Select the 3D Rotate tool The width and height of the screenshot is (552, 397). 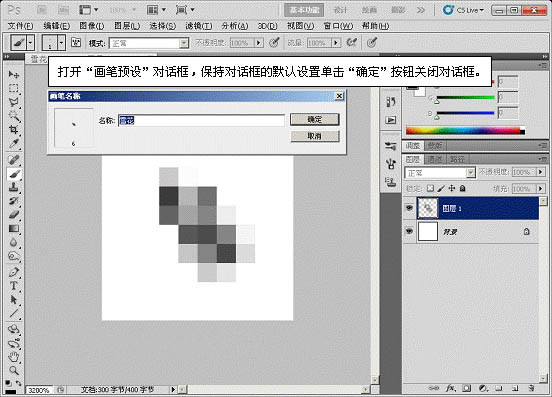pos(14,330)
